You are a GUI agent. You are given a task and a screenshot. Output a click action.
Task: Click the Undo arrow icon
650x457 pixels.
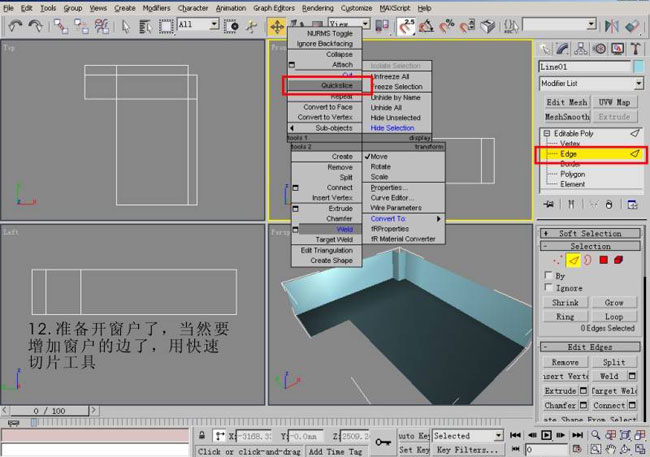pyautogui.click(x=15, y=26)
